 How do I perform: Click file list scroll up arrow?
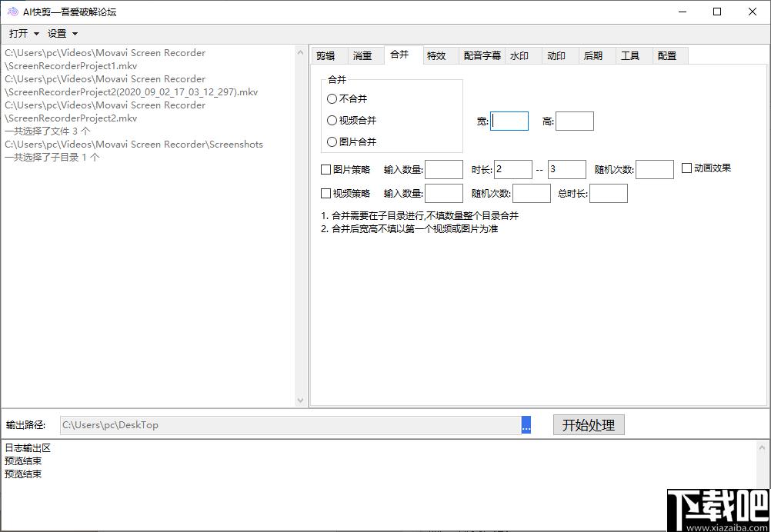click(301, 52)
